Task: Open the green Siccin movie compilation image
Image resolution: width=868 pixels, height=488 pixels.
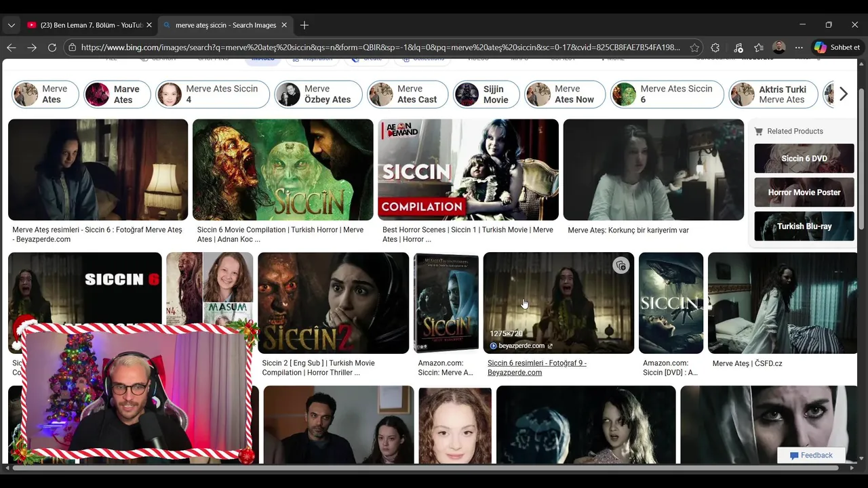Action: (x=283, y=169)
